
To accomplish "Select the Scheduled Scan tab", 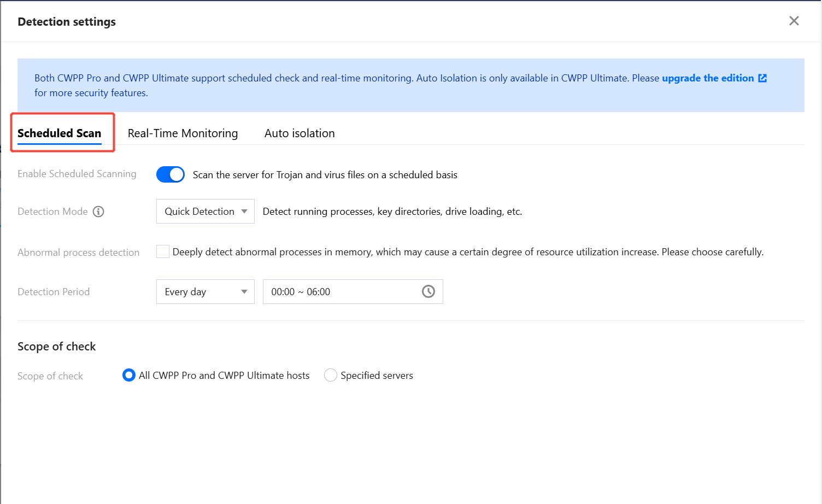I will 60,133.
